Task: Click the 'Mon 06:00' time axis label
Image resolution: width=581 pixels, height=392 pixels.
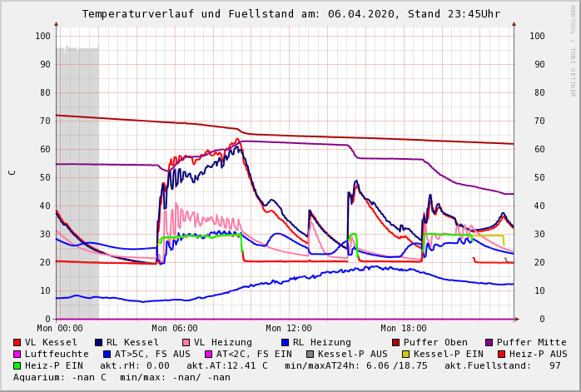Action: click(174, 328)
